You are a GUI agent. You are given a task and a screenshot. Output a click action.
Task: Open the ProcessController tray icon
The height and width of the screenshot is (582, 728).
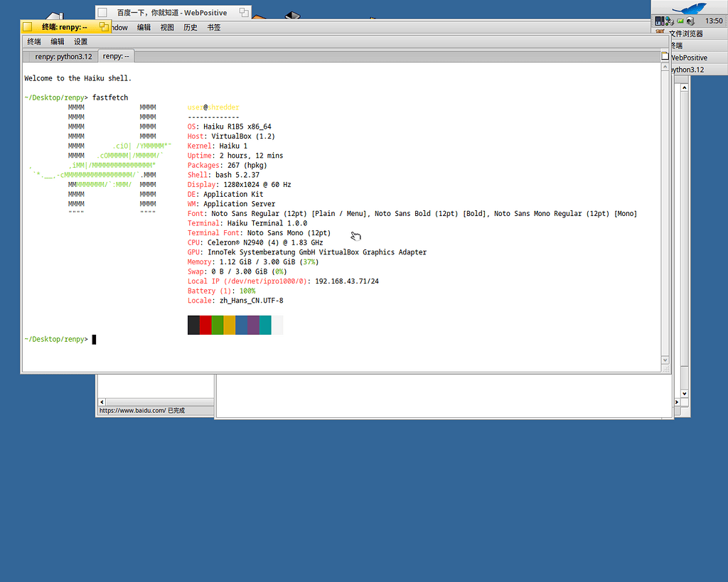(x=658, y=21)
